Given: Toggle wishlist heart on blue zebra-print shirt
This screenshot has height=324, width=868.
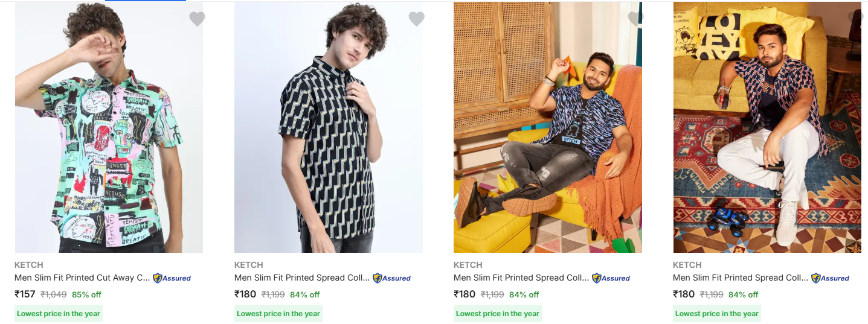Looking at the screenshot, I should 635,19.
